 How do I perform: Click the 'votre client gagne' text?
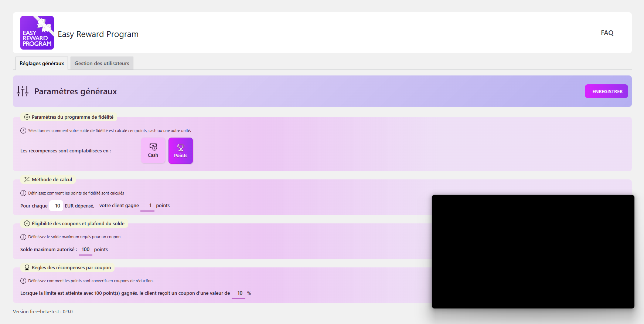point(119,206)
